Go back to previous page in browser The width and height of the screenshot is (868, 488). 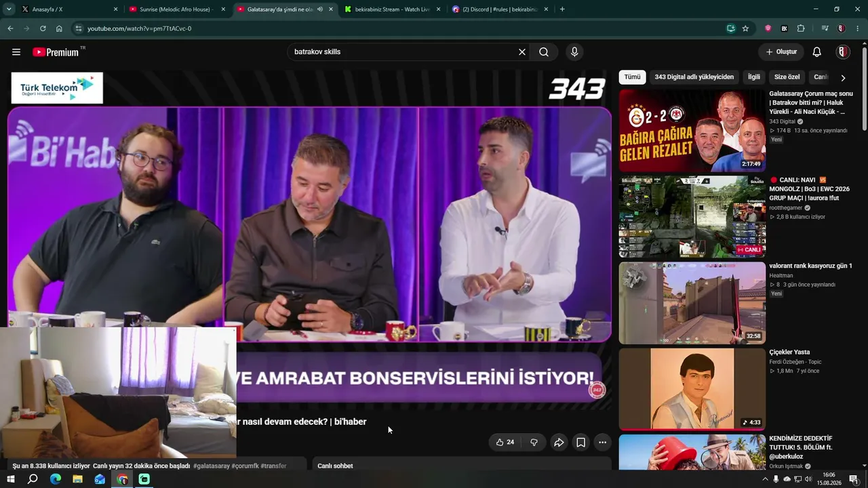click(10, 28)
